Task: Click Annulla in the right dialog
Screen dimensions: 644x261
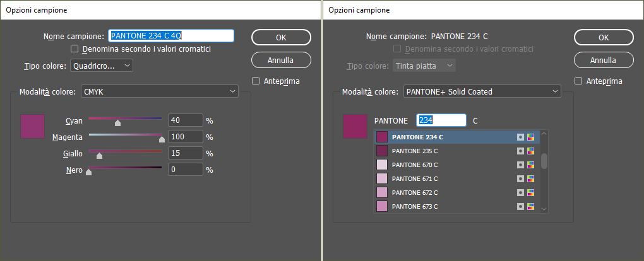Action: [x=604, y=60]
